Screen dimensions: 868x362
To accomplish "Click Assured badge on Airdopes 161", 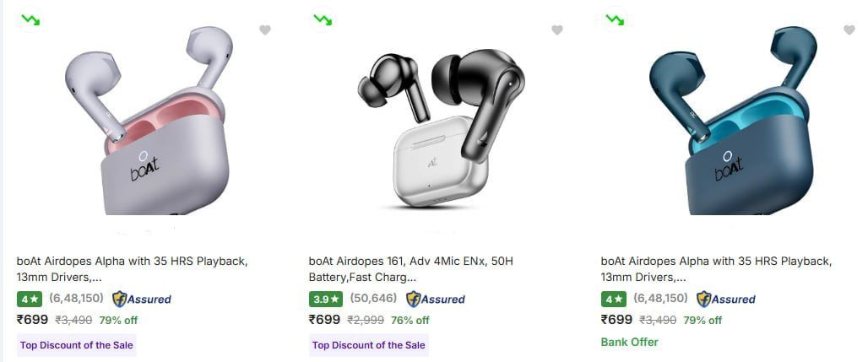I will tap(435, 299).
